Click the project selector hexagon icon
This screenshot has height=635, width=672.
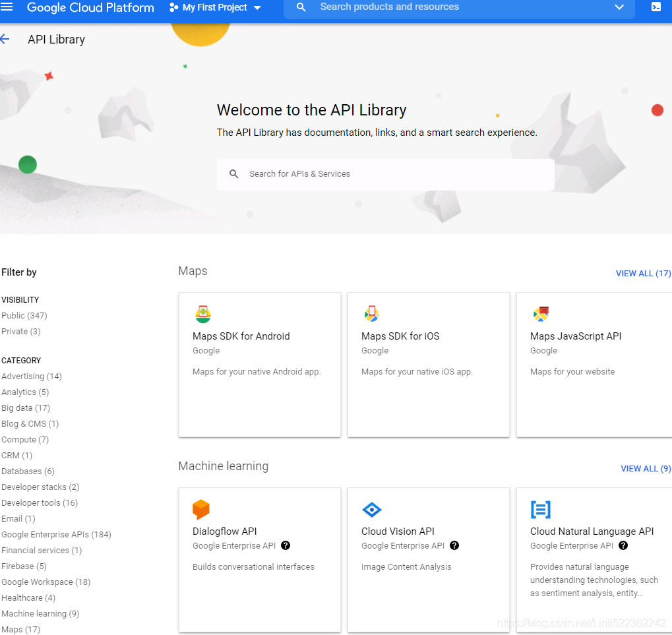coord(173,7)
